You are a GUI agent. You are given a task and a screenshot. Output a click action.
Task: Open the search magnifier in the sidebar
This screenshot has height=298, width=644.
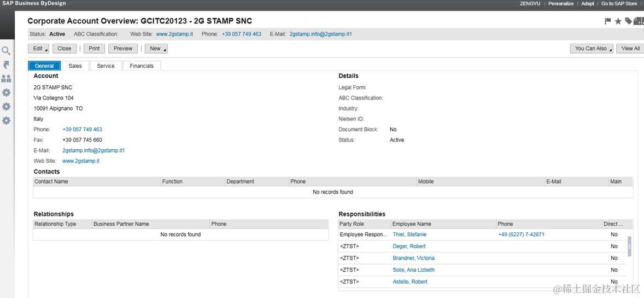pos(6,51)
